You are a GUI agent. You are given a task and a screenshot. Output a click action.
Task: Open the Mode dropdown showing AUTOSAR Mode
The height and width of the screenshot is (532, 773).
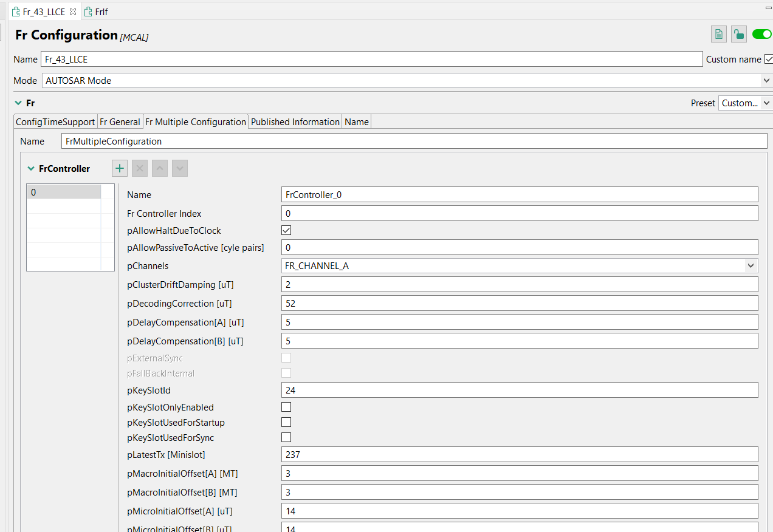tap(766, 80)
